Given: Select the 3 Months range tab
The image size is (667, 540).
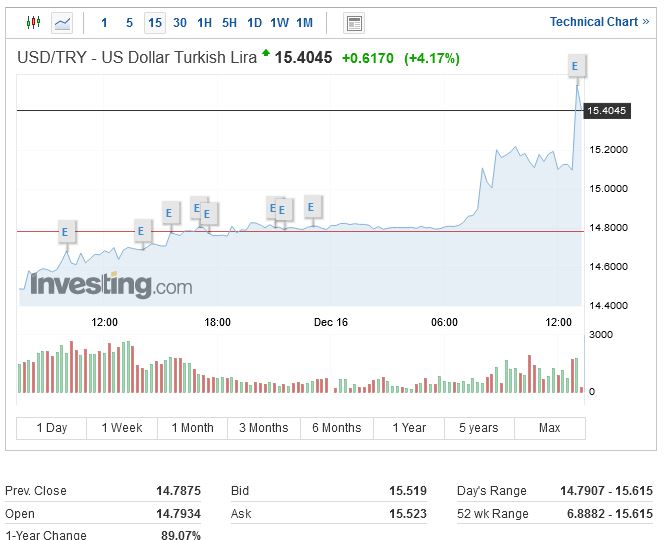Looking at the screenshot, I should (264, 428).
